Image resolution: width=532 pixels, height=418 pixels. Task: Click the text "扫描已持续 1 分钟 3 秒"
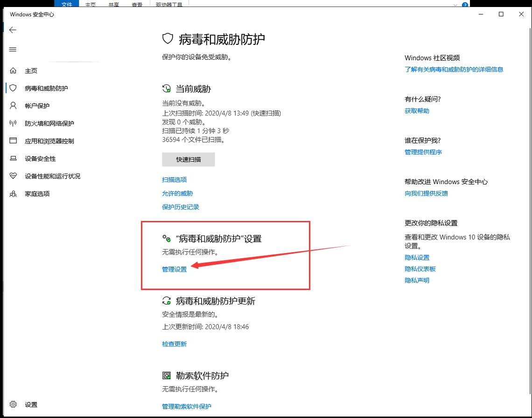coord(196,131)
